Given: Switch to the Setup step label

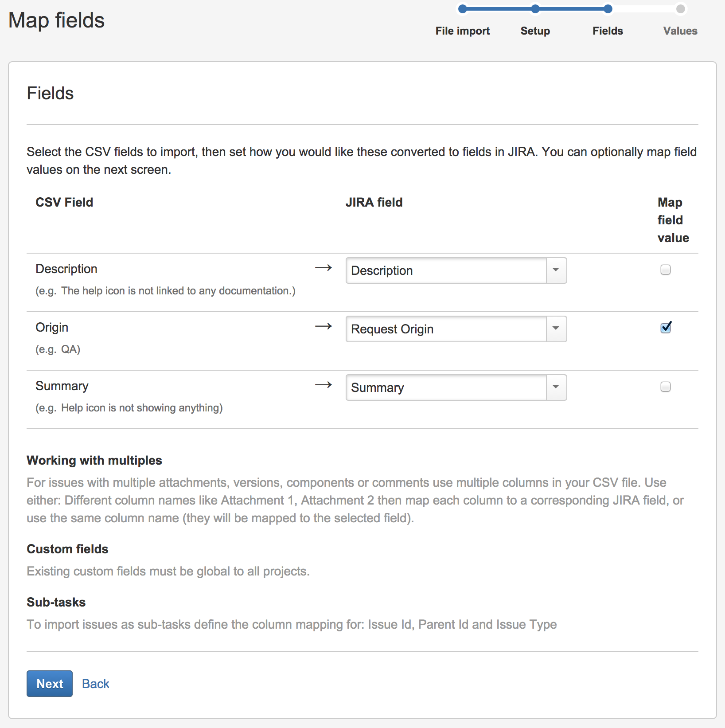Looking at the screenshot, I should [x=535, y=31].
